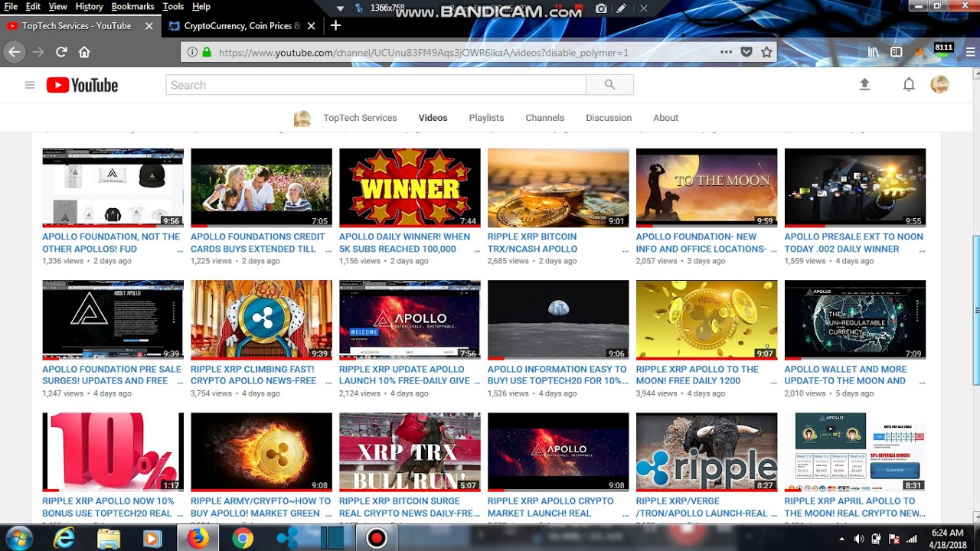Open the History menu

click(x=89, y=6)
